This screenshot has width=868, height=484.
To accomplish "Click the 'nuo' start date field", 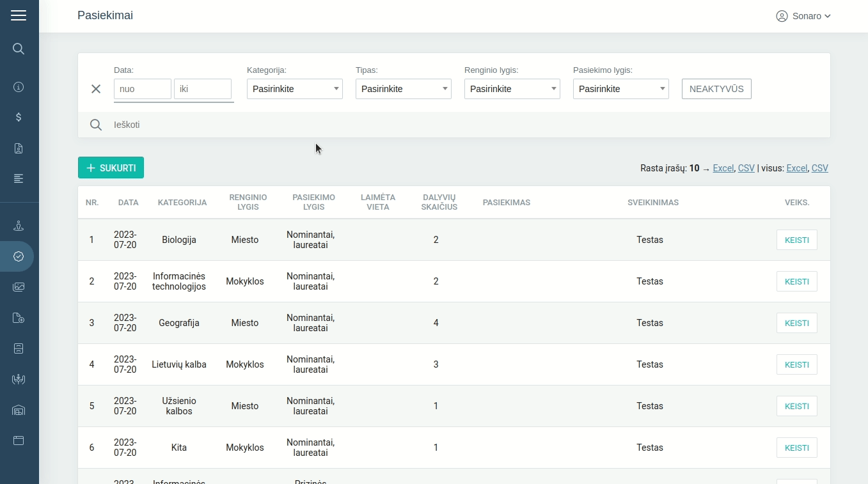I will click(143, 89).
